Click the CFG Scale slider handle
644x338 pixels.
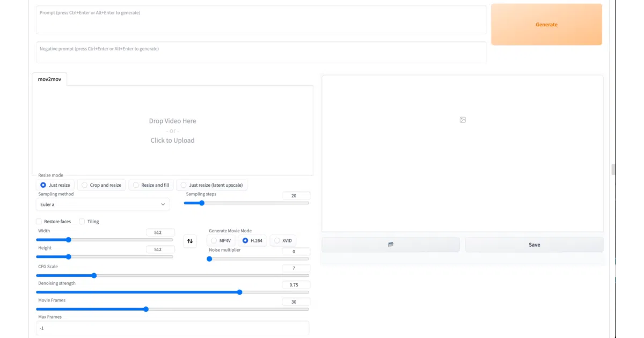coord(94,275)
